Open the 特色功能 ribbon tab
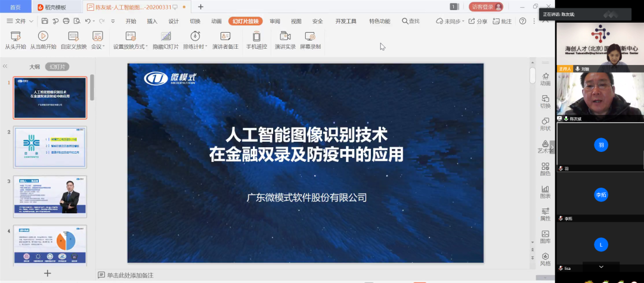The width and height of the screenshot is (644, 283). (379, 21)
